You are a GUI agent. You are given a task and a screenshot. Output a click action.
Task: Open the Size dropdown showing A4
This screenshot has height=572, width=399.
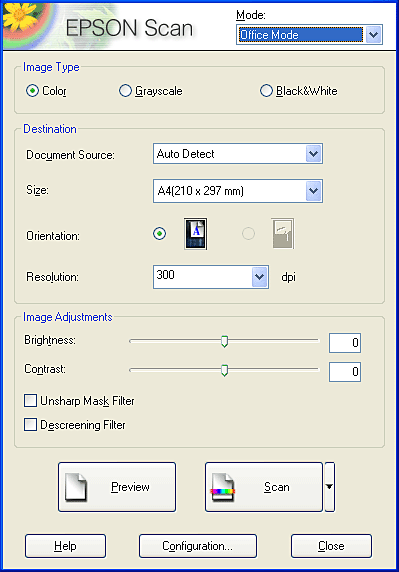coord(238,190)
